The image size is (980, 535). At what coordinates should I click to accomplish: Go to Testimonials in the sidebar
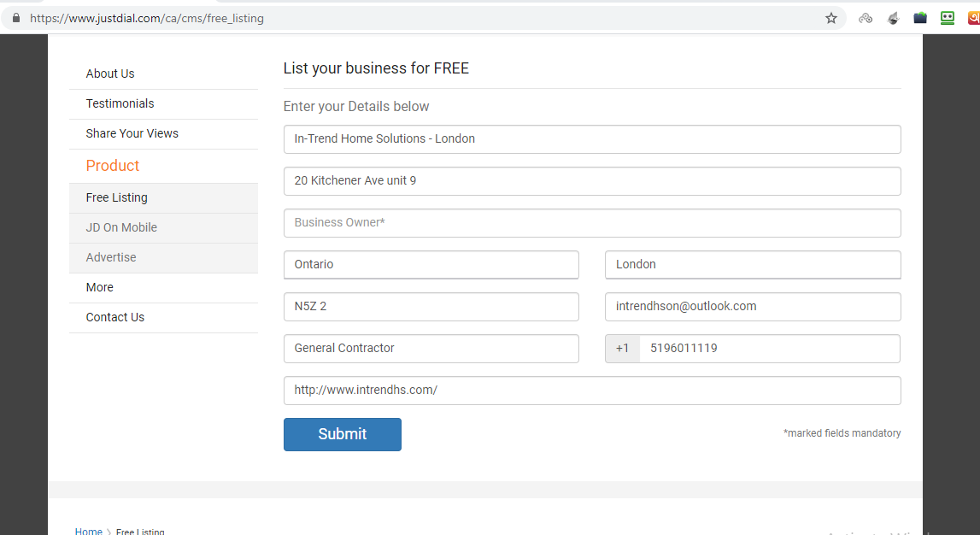tap(120, 103)
